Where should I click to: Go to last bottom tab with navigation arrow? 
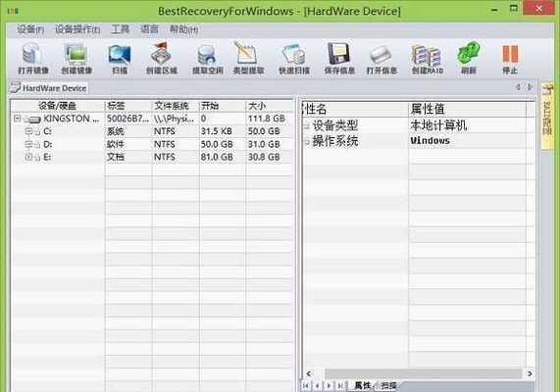(x=340, y=385)
